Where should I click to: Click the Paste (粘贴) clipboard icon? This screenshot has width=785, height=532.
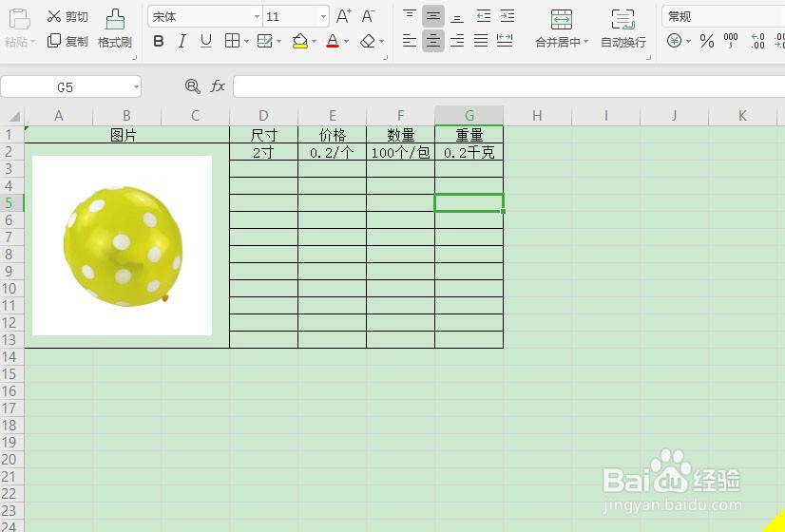(x=20, y=20)
